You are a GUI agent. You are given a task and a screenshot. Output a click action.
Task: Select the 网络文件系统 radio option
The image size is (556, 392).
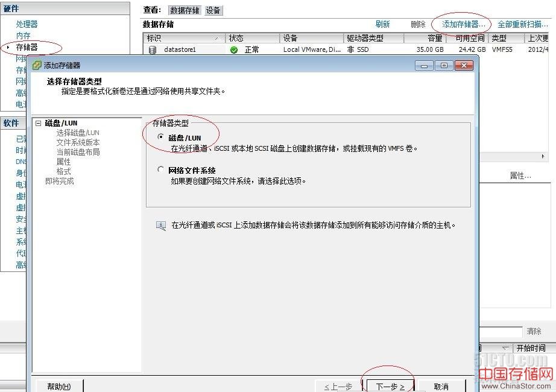[x=160, y=169]
